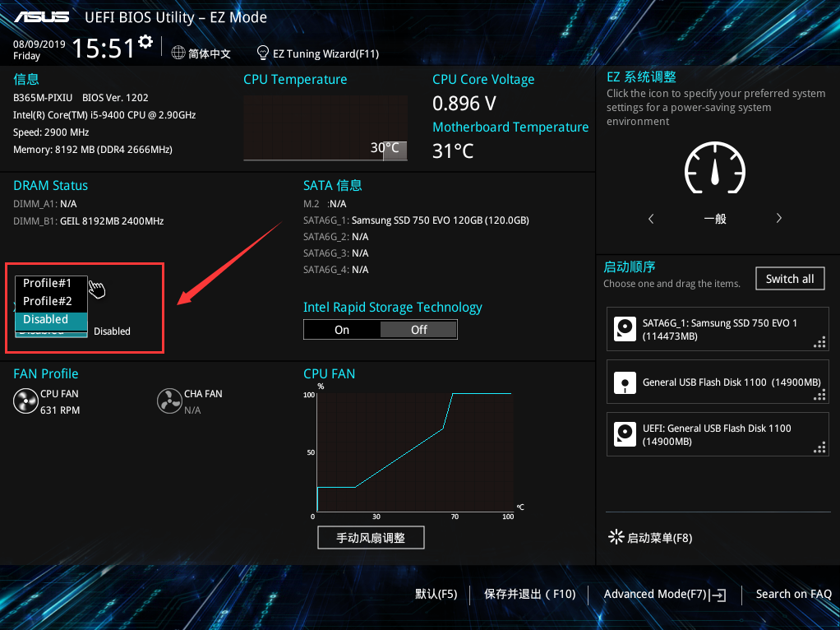Click the FAN Profile heading
Viewport: 840px width, 630px height.
45,373
